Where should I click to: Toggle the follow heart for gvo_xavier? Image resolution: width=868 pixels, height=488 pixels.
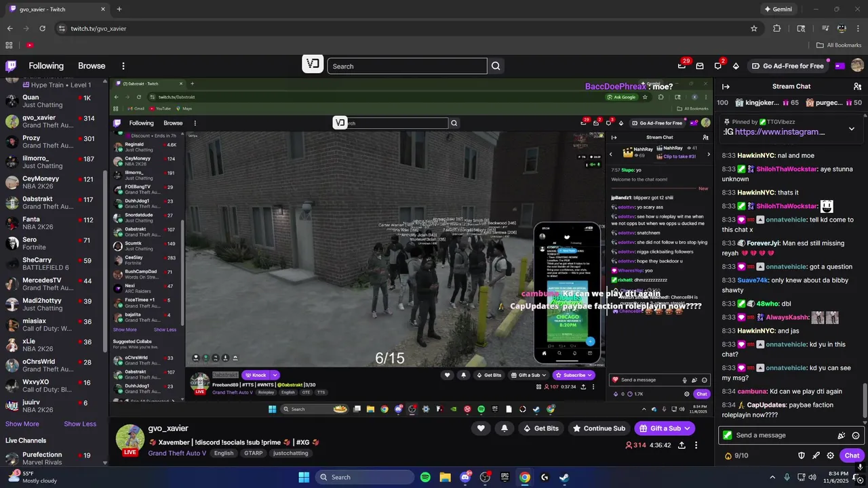[x=481, y=428]
